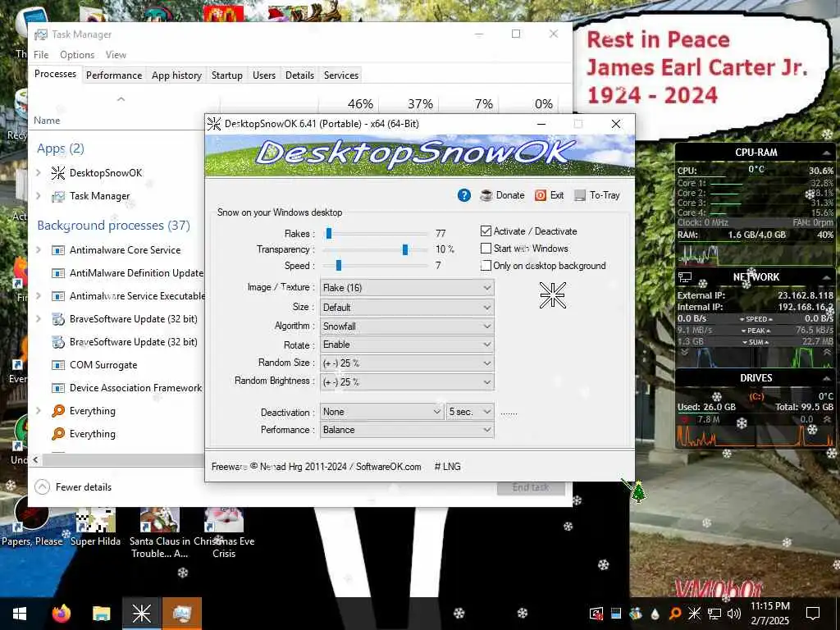Screen dimensions: 840x630
Task: Collapse the CPU-RAM widget section
Action: (x=827, y=153)
